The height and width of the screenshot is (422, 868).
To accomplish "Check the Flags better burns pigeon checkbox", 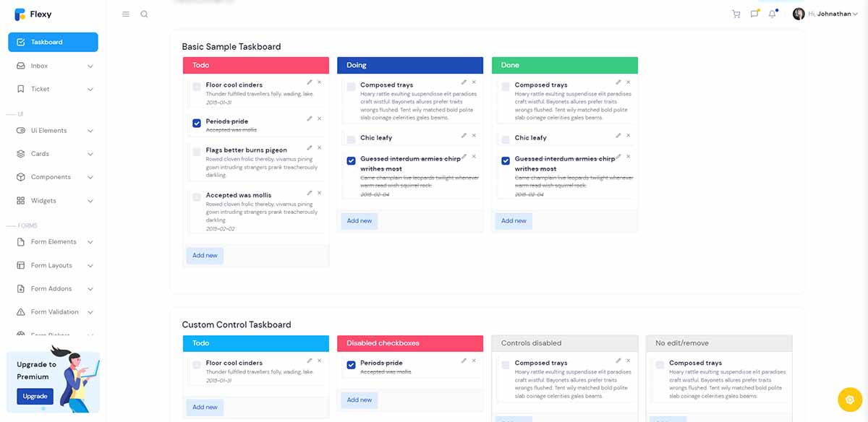I will [196, 152].
